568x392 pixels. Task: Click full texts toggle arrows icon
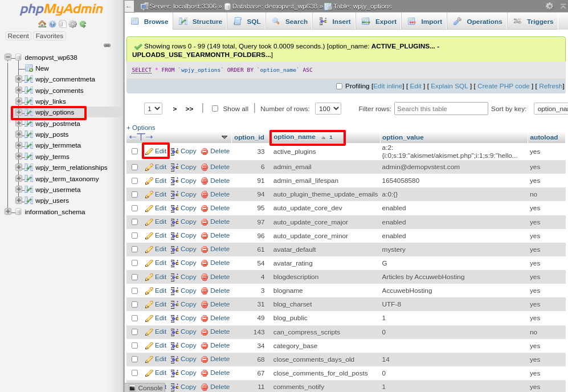click(141, 137)
